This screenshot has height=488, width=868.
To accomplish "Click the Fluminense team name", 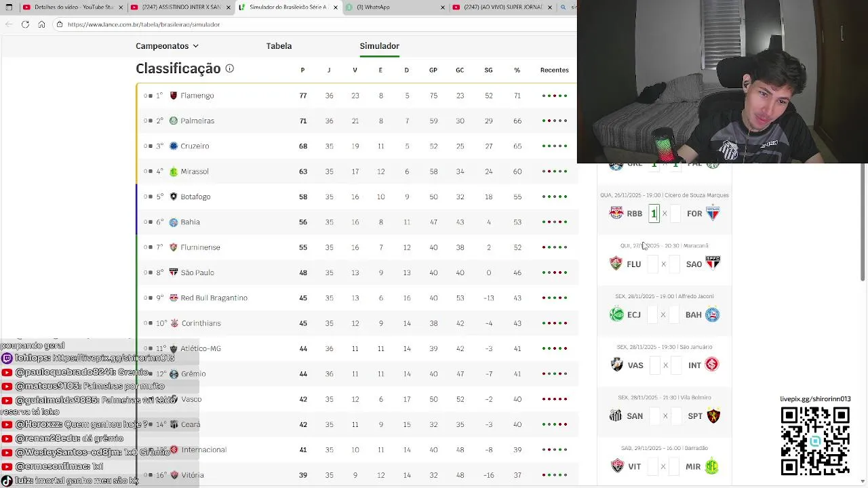I will tap(200, 247).
